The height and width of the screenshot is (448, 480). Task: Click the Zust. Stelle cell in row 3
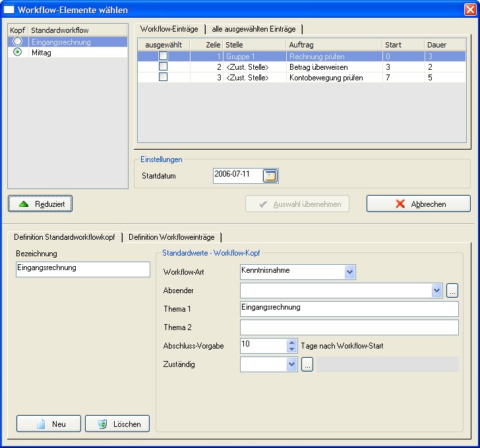pos(255,77)
